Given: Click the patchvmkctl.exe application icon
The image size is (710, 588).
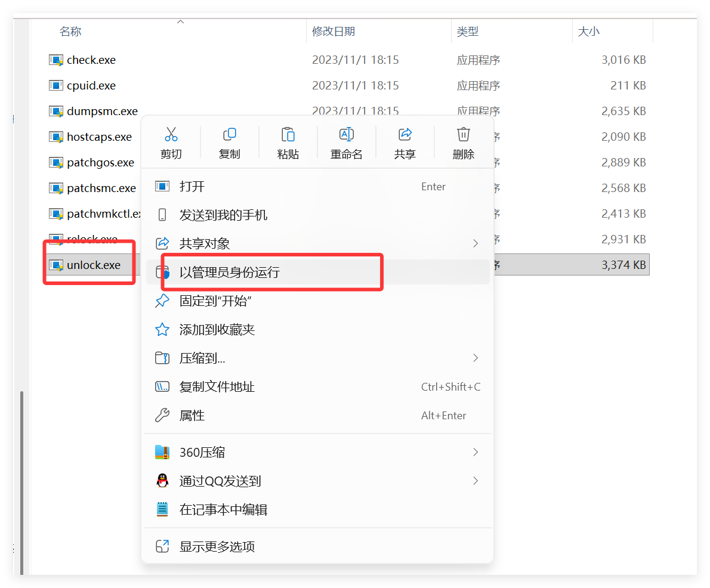Looking at the screenshot, I should point(55,213).
